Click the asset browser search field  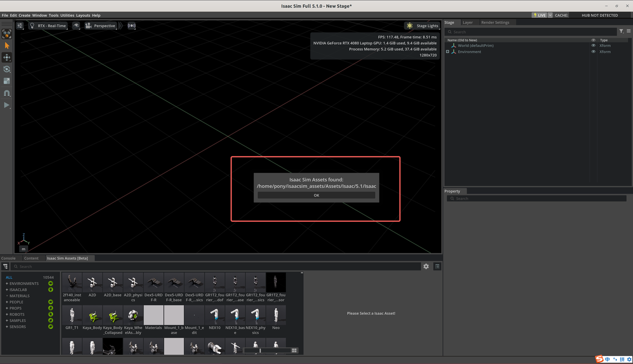coord(216,266)
